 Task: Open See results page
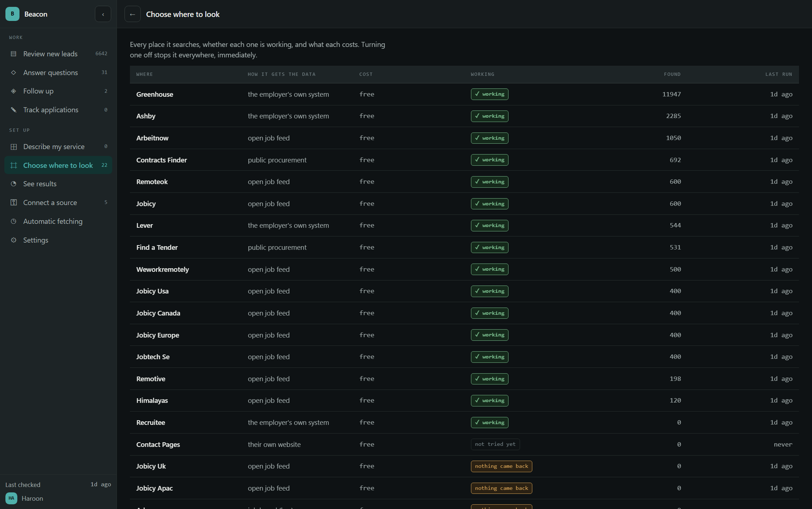(58, 184)
